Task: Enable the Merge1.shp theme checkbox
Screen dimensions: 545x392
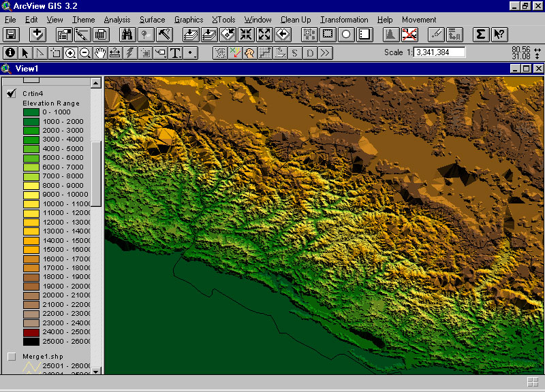Action: [12, 357]
